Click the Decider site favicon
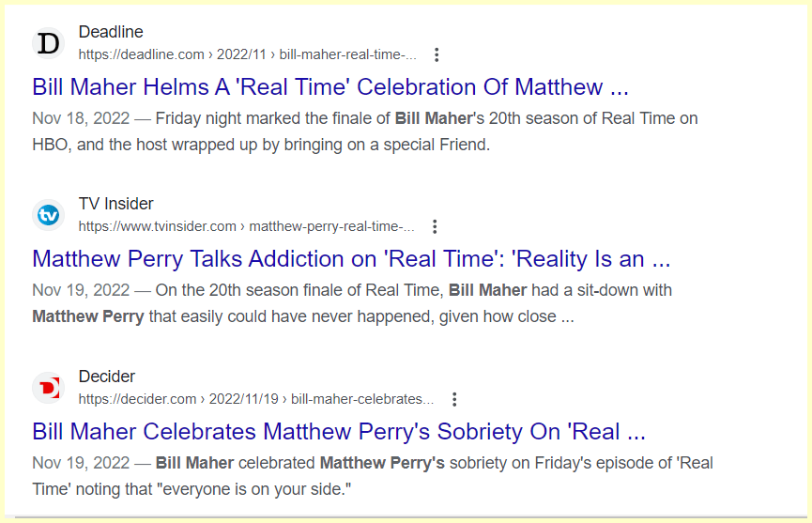This screenshot has height=523, width=812. click(x=47, y=388)
